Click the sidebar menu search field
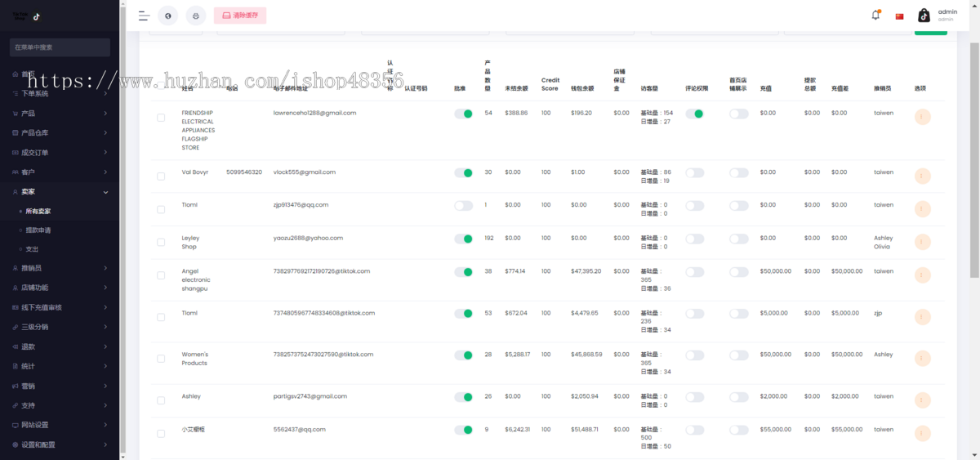Image resolution: width=980 pixels, height=460 pixels. pos(60,47)
